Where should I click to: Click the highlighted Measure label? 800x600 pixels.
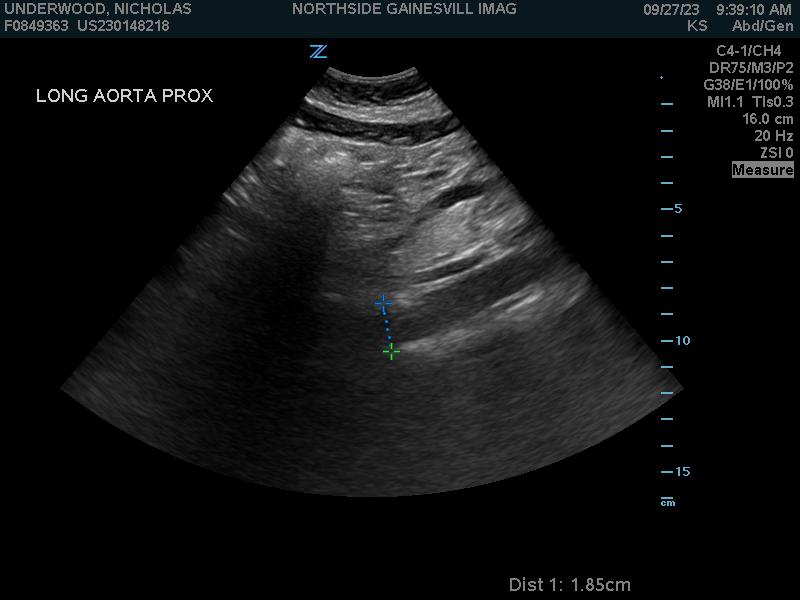pyautogui.click(x=762, y=170)
